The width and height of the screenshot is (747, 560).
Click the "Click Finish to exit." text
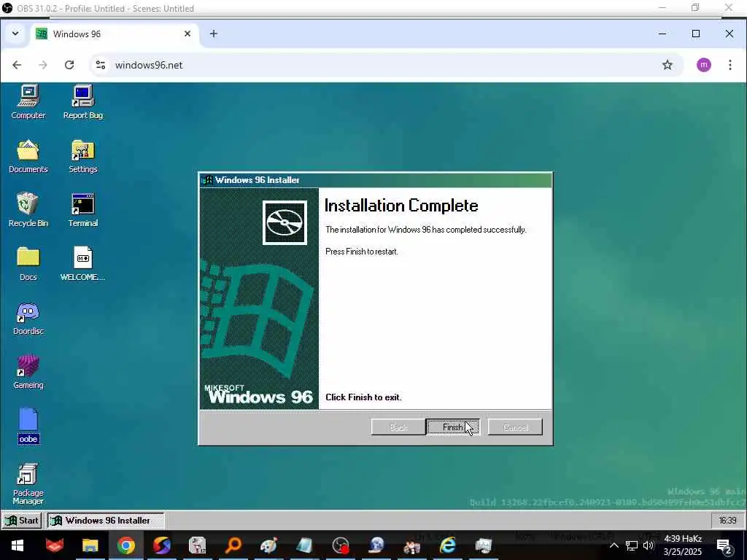coord(363,397)
